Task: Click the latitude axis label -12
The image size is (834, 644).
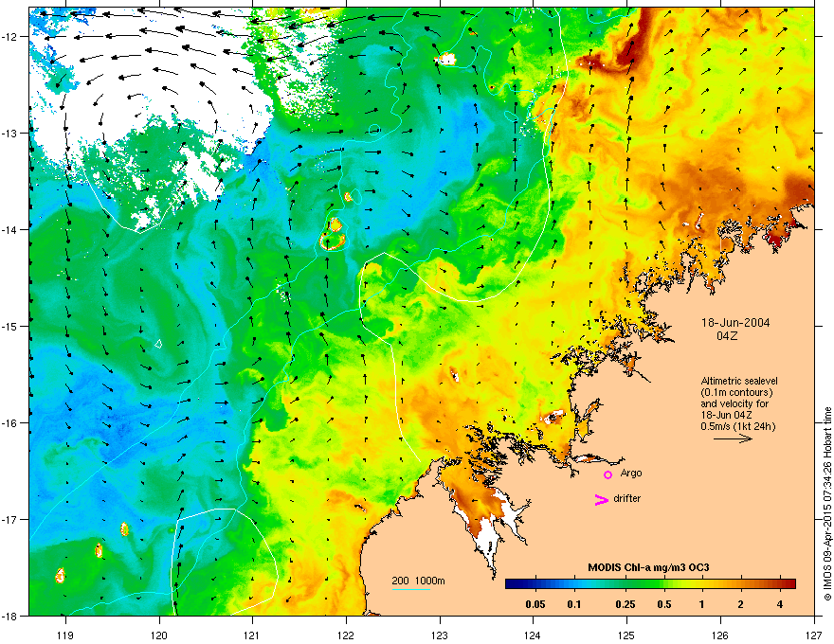Action: tap(9, 37)
